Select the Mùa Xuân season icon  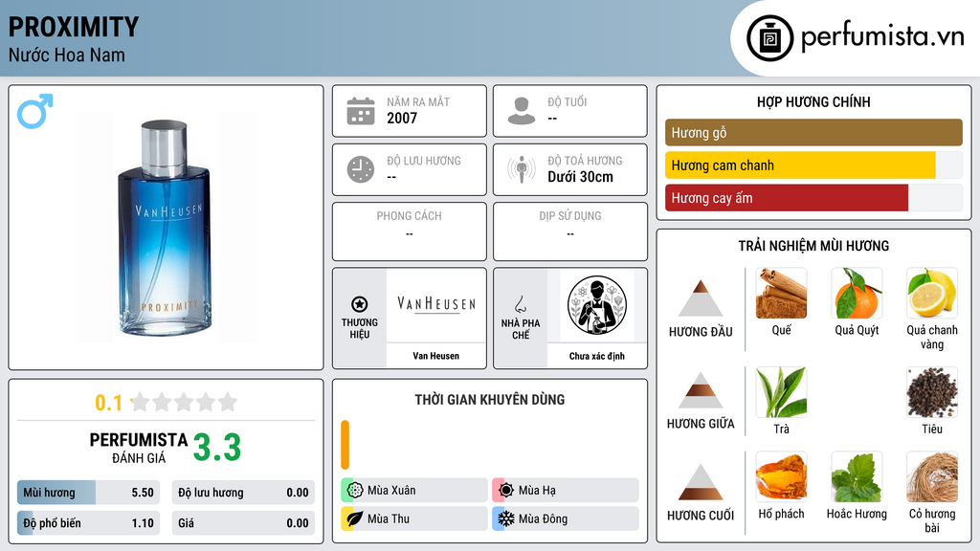point(355,491)
